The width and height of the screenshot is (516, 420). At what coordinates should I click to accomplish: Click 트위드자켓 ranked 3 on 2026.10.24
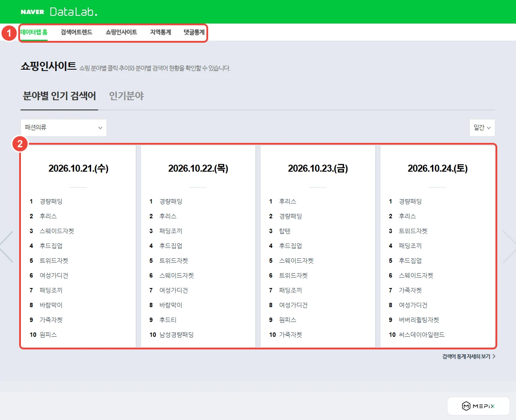pyautogui.click(x=413, y=231)
